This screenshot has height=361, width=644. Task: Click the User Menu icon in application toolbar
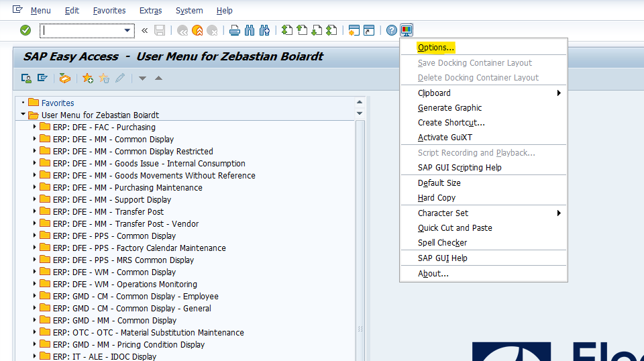pos(26,78)
